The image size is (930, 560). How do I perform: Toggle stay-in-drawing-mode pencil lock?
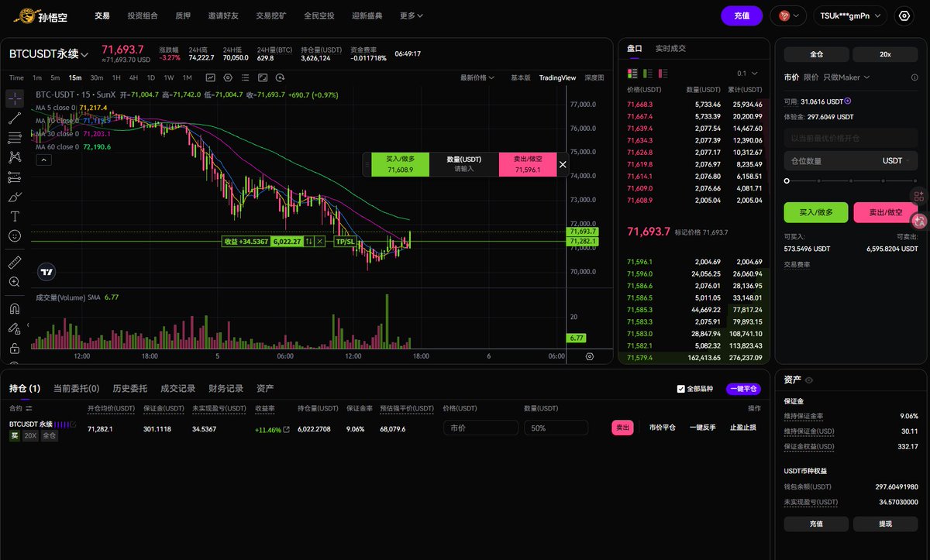15,328
